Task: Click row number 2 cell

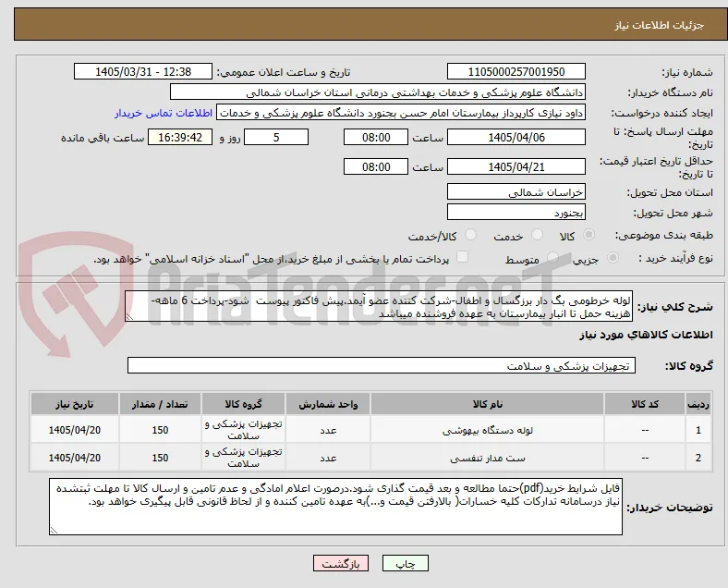Action: pyautogui.click(x=698, y=458)
